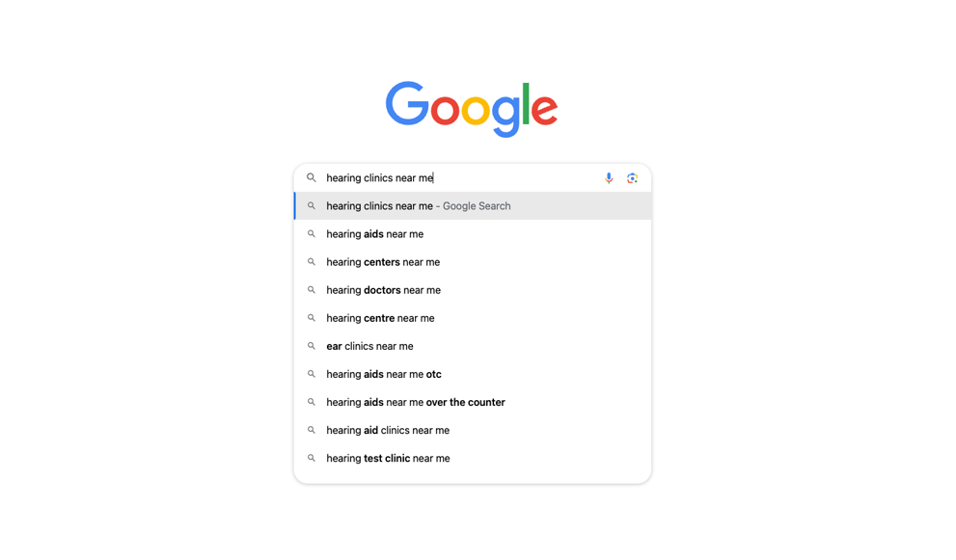Open Google Lens image search icon
Screen dimensions: 956x560
click(632, 178)
